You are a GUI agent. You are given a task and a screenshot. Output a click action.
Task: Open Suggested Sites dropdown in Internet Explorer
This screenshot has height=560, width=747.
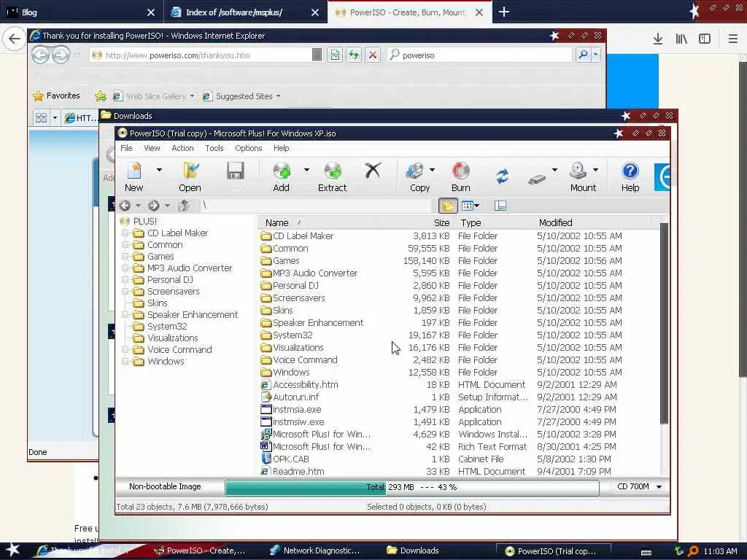(x=278, y=96)
